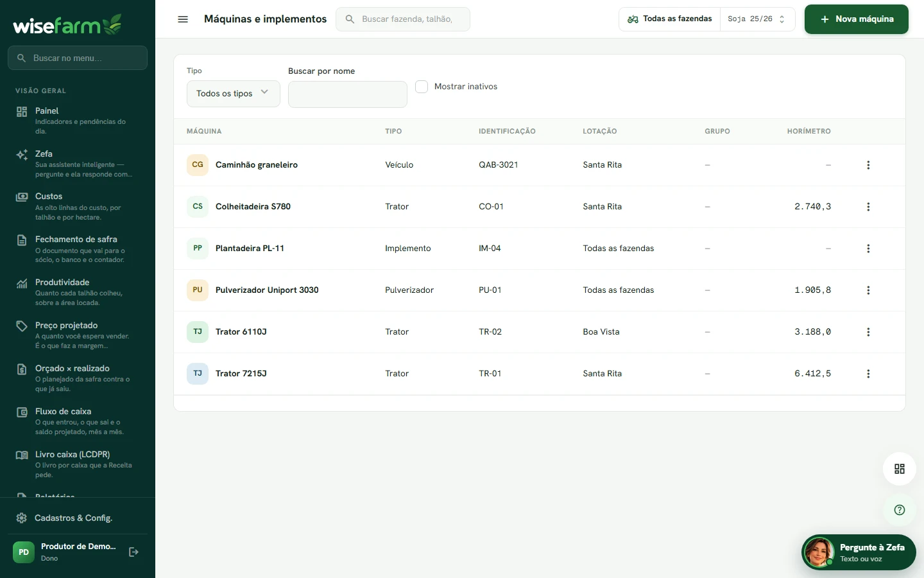
Task: Open row actions for Trator 6110J
Action: point(868,332)
